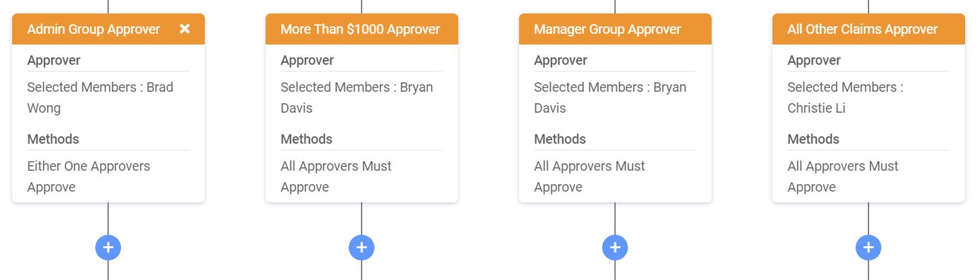Screen dimensions: 980x280
Task: Click approval method in More Than $1000 card
Action: tap(336, 176)
